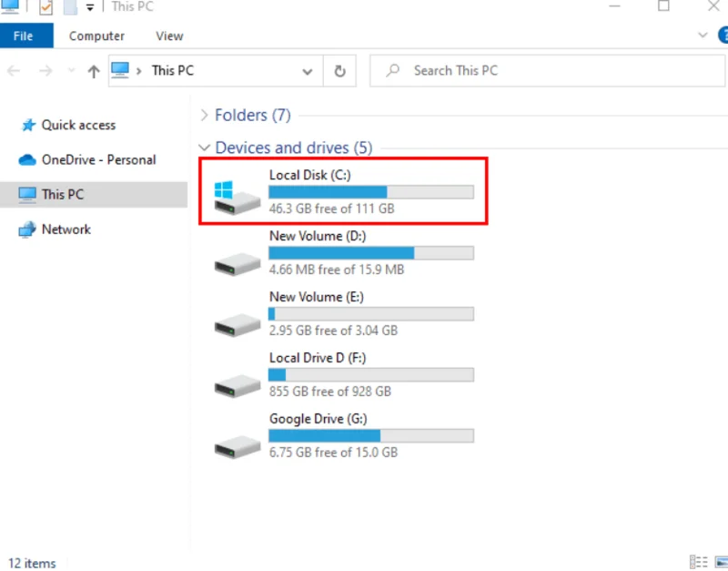Open the recent locations dropdown arrow
This screenshot has height=571, width=728.
pyautogui.click(x=71, y=71)
